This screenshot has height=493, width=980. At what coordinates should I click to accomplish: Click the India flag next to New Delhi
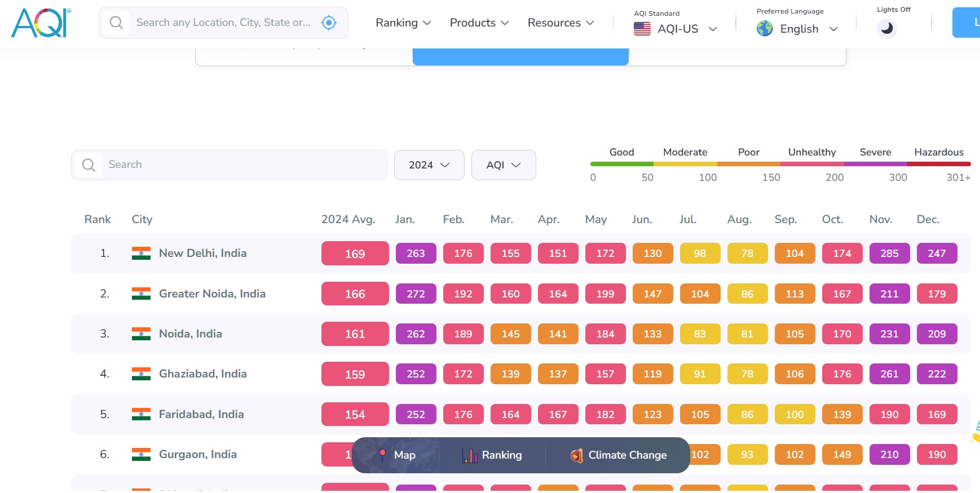coord(141,254)
